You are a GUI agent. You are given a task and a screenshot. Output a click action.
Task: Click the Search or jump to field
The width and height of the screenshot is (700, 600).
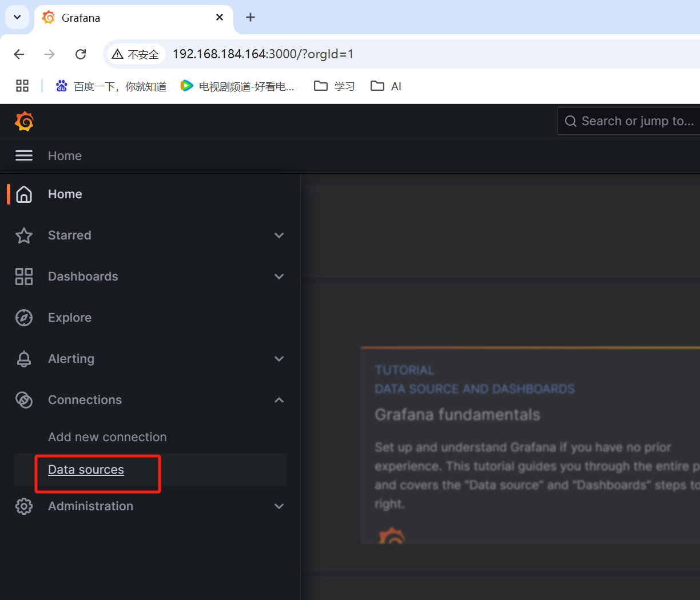(629, 121)
